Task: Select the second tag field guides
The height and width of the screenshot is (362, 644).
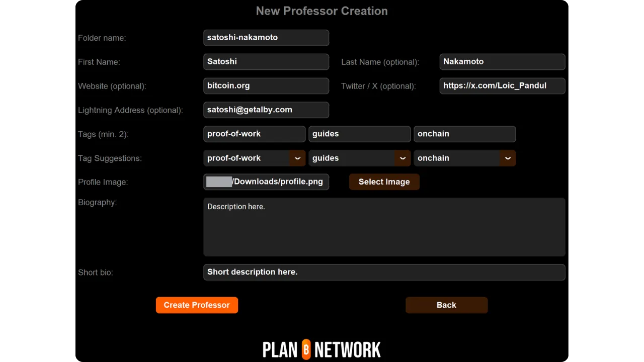Action: click(359, 134)
